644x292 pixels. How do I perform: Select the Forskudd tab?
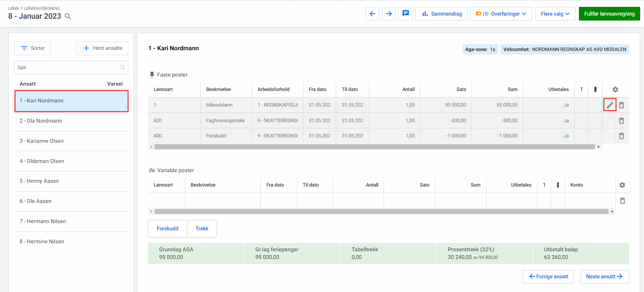coord(167,229)
